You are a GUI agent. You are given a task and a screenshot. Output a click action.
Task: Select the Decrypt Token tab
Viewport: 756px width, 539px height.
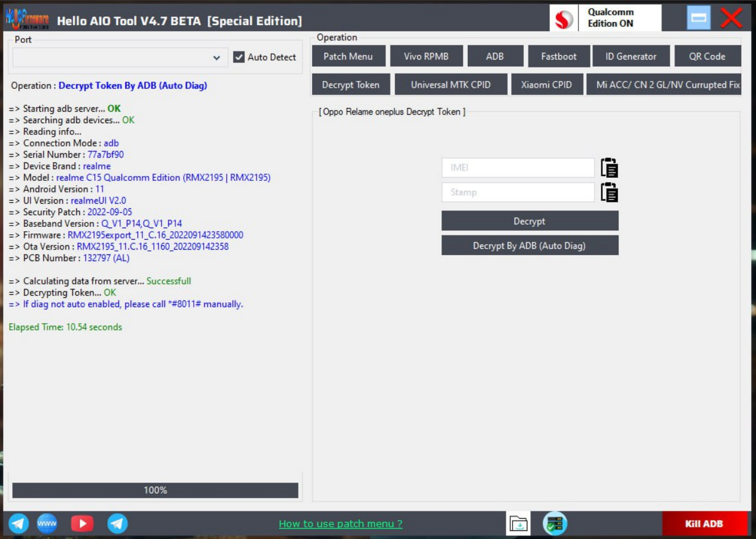(351, 85)
